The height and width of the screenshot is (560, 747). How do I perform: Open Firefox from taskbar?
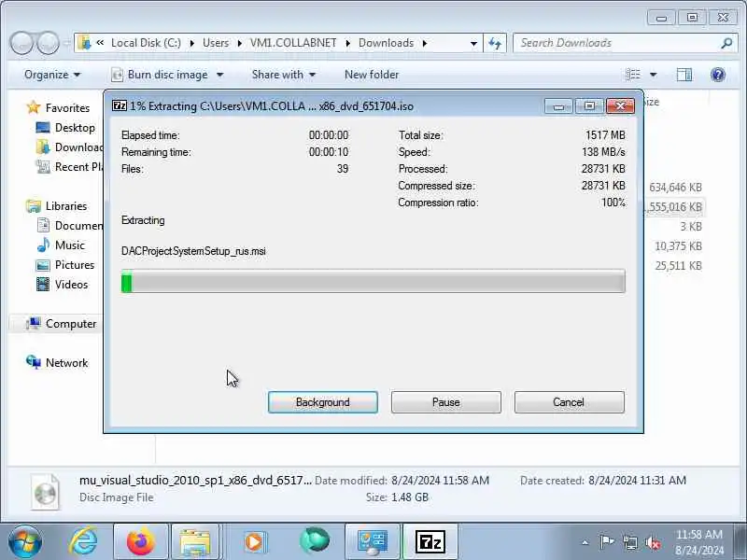coord(141,541)
